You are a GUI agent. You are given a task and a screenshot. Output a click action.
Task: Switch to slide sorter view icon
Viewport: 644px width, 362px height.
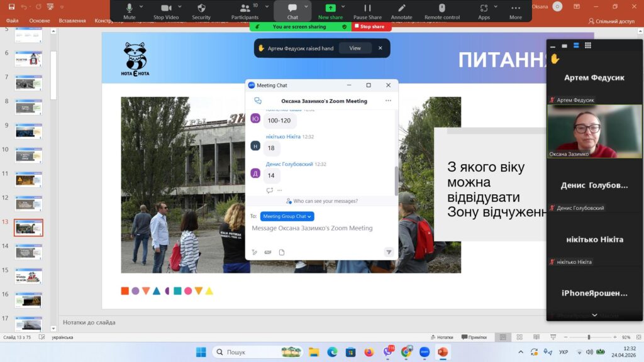click(x=518, y=337)
